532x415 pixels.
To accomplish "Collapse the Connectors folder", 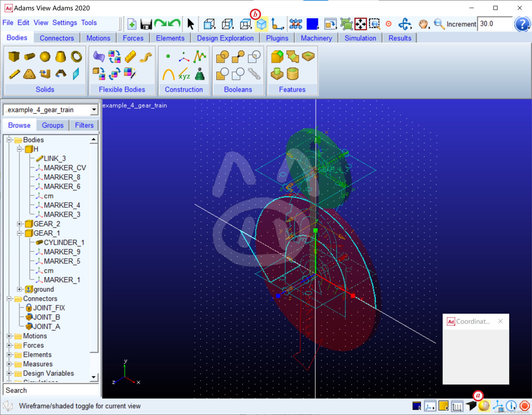I will point(9,299).
